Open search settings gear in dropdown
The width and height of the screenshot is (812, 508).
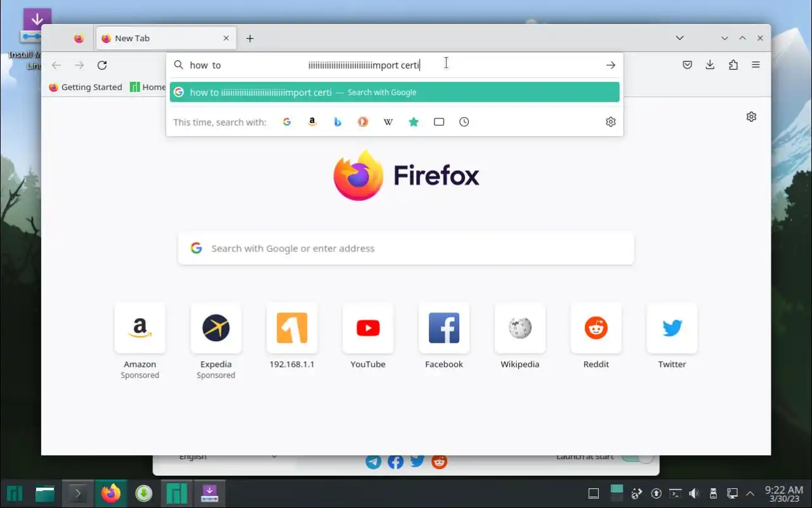coord(610,122)
